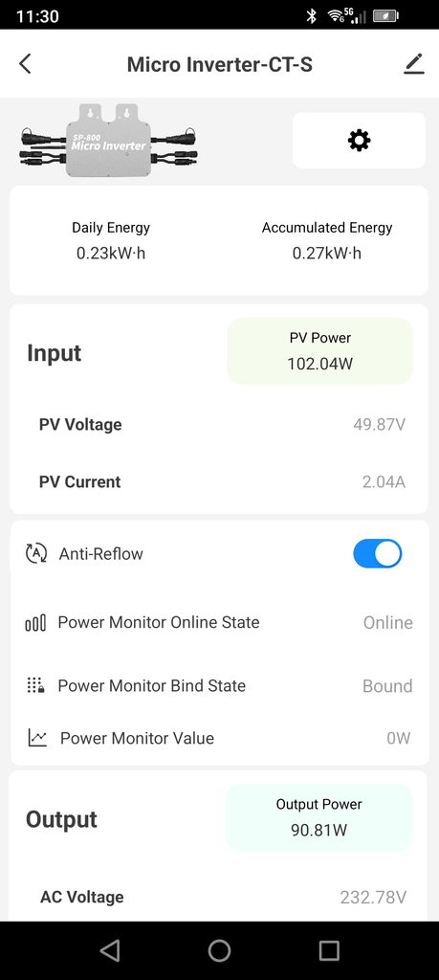Select the PV Current row
439x980 pixels.
219,482
